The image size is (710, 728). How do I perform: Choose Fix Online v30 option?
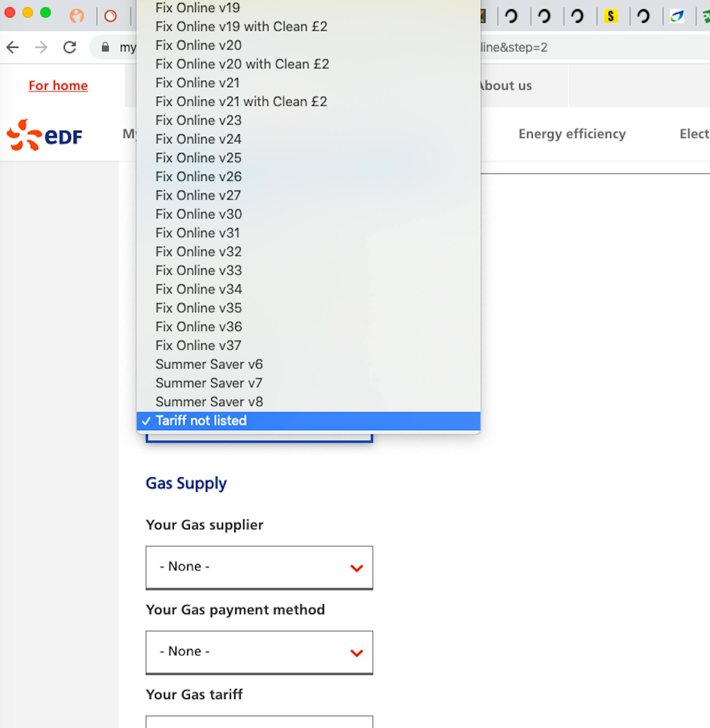coord(308,214)
